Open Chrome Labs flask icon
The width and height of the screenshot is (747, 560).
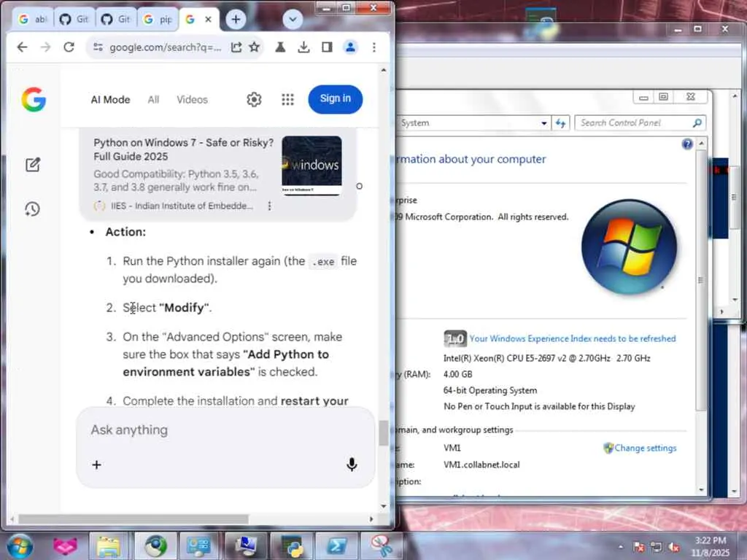280,47
